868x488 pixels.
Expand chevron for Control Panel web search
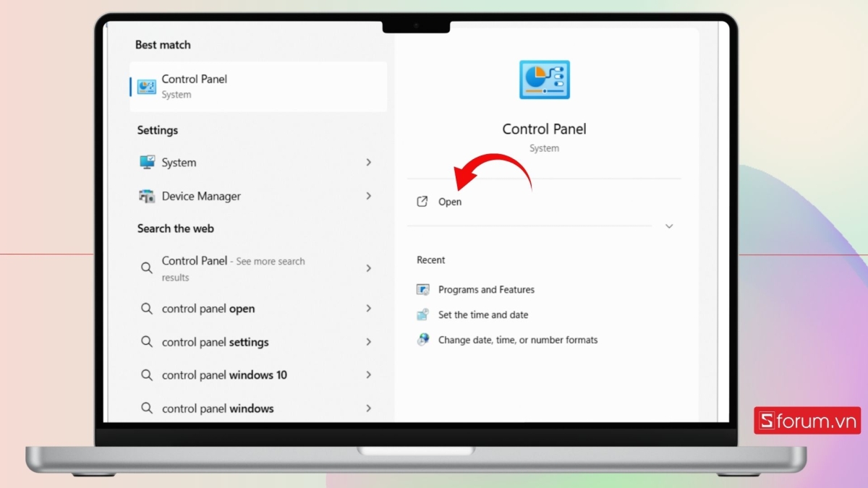click(368, 268)
